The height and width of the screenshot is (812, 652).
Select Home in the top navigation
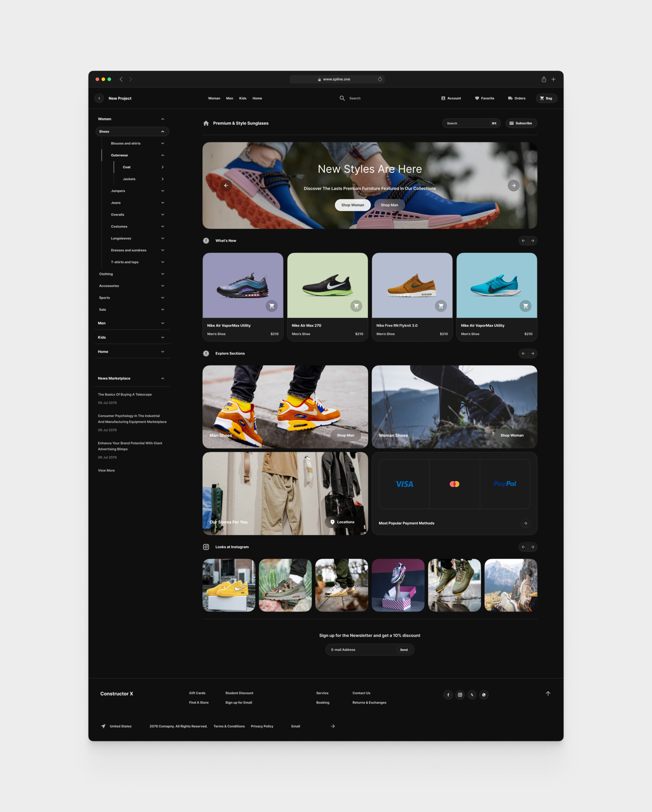257,98
